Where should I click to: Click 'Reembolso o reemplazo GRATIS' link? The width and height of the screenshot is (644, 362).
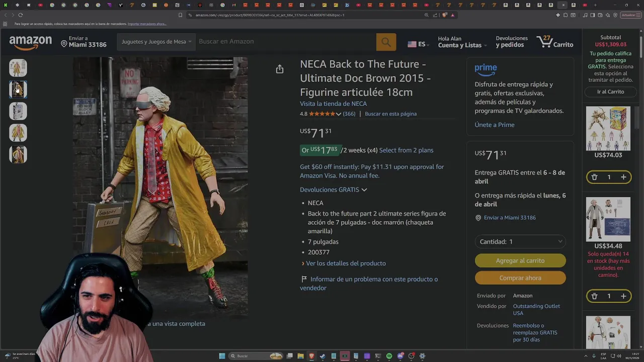[x=535, y=332]
